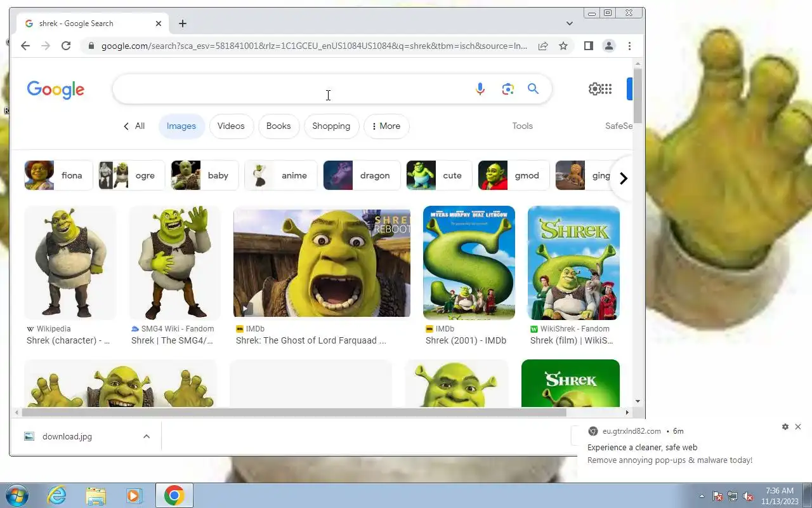The height and width of the screenshot is (508, 812).
Task: Open the Tools filter options
Action: pos(523,126)
